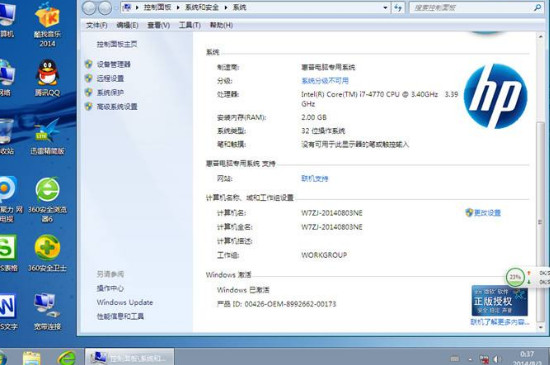Viewport: 550px width, 365px height.
Task: Expand the arrow after 系统和安全 in the breadcrumb
Action: pos(226,8)
